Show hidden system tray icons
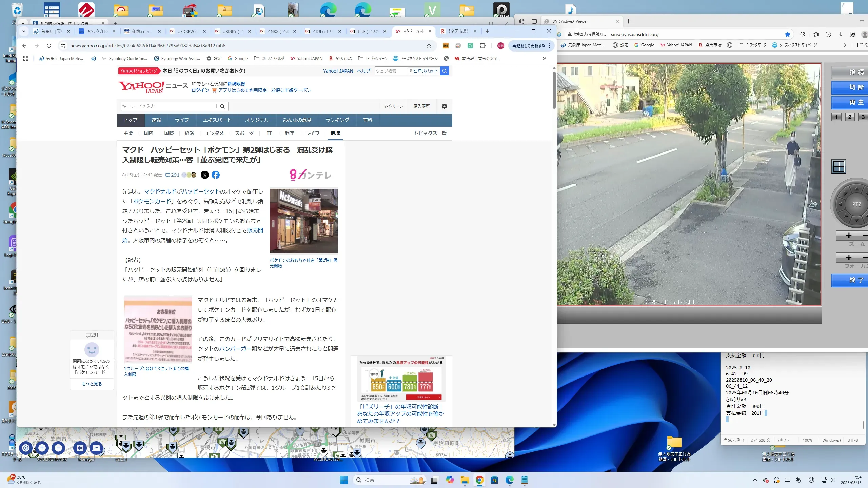868x488 pixels. [x=755, y=480]
